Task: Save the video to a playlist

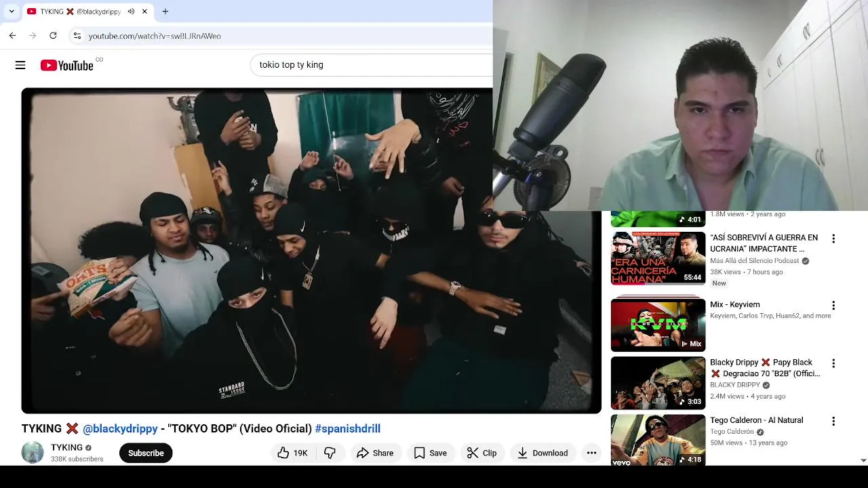Action: tap(431, 453)
